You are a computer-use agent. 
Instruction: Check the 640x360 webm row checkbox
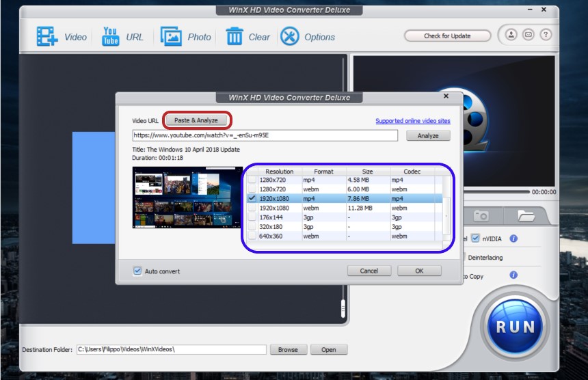click(x=252, y=236)
